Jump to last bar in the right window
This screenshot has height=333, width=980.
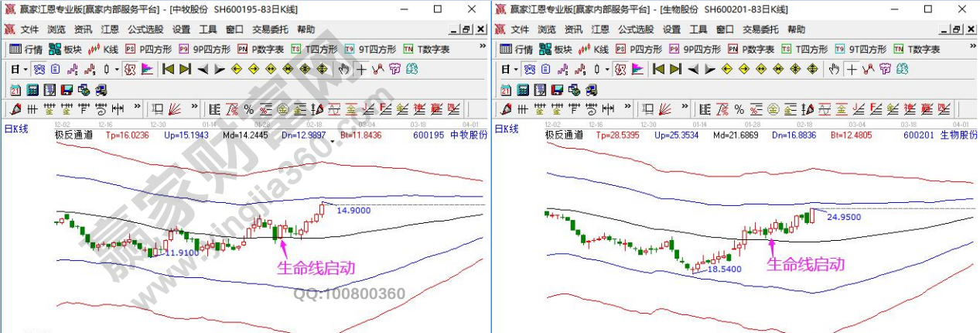coord(674,69)
